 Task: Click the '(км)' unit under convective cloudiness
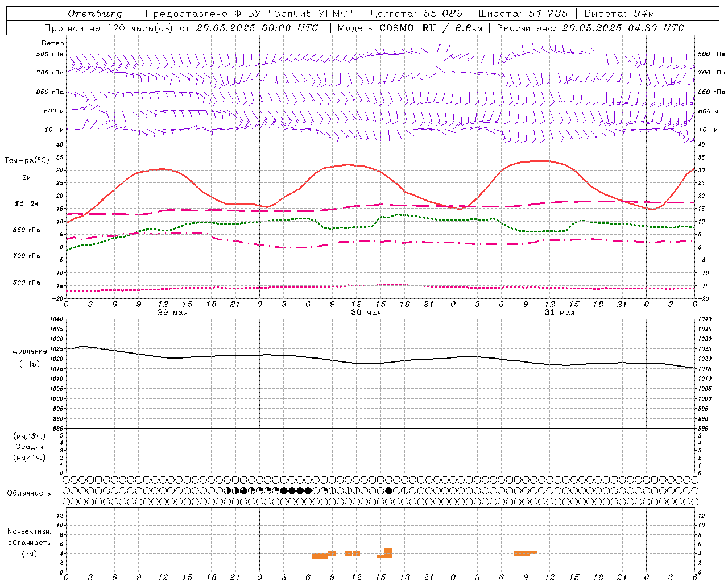click(x=30, y=554)
